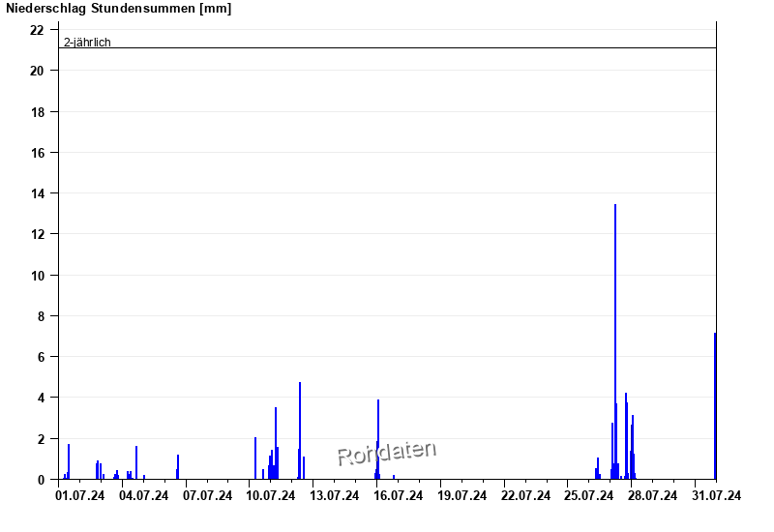Viewport: 774px width, 532px height.
Task: Select the 04.07.24 date label
Action: (144, 496)
